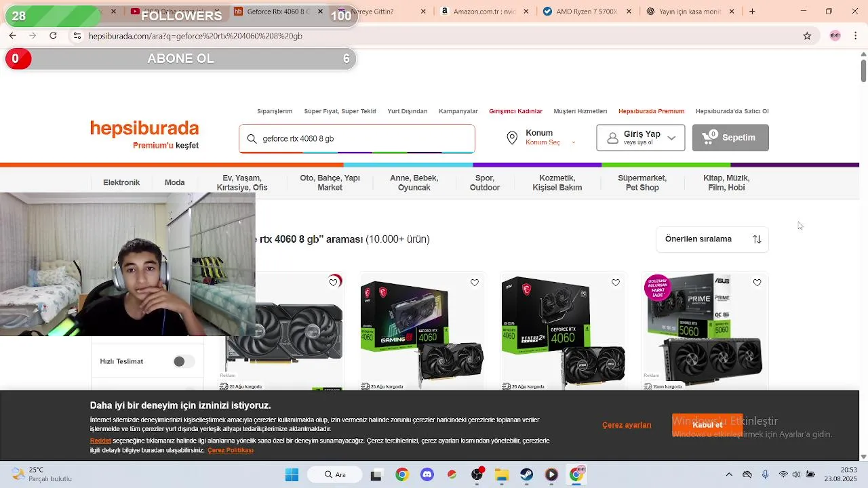Click the search magnifier icon in hepsiburada search
Screen dimensions: 868x488
pos(252,139)
